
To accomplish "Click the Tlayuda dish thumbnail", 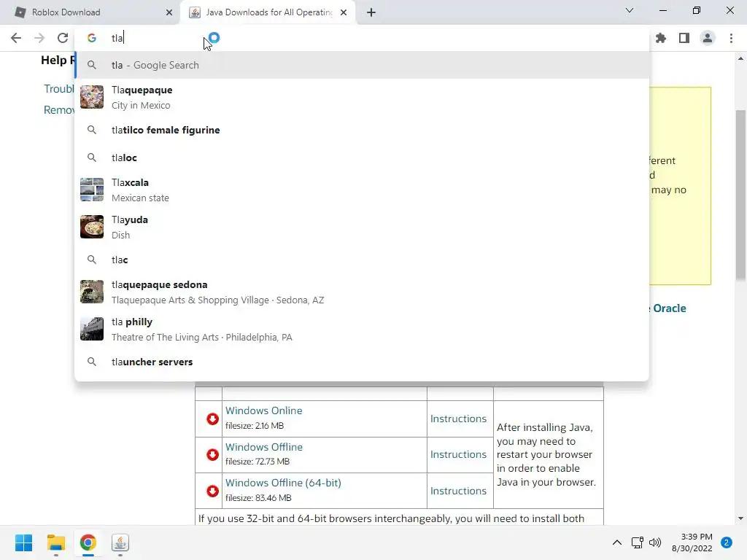I will tap(92, 227).
